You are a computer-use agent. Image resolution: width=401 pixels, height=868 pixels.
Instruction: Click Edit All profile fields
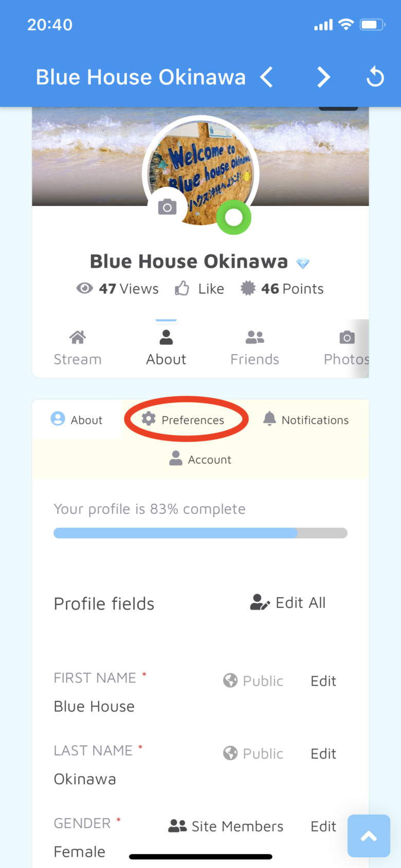point(288,603)
